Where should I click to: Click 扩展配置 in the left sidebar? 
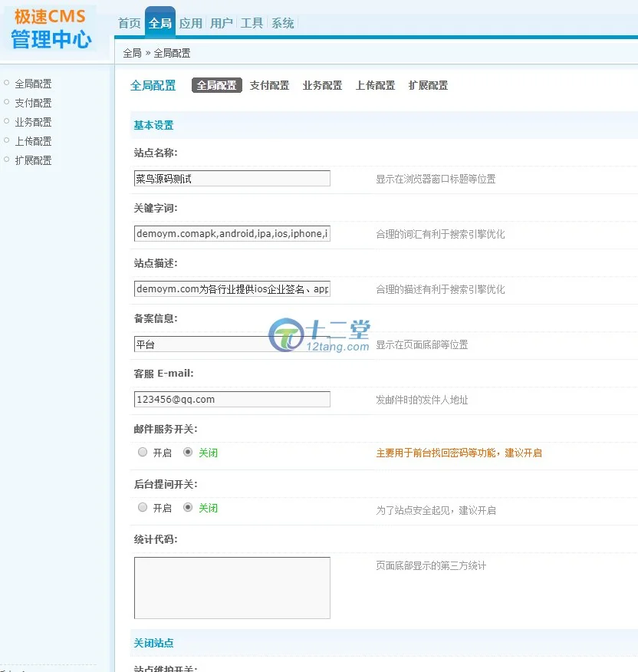[33, 160]
